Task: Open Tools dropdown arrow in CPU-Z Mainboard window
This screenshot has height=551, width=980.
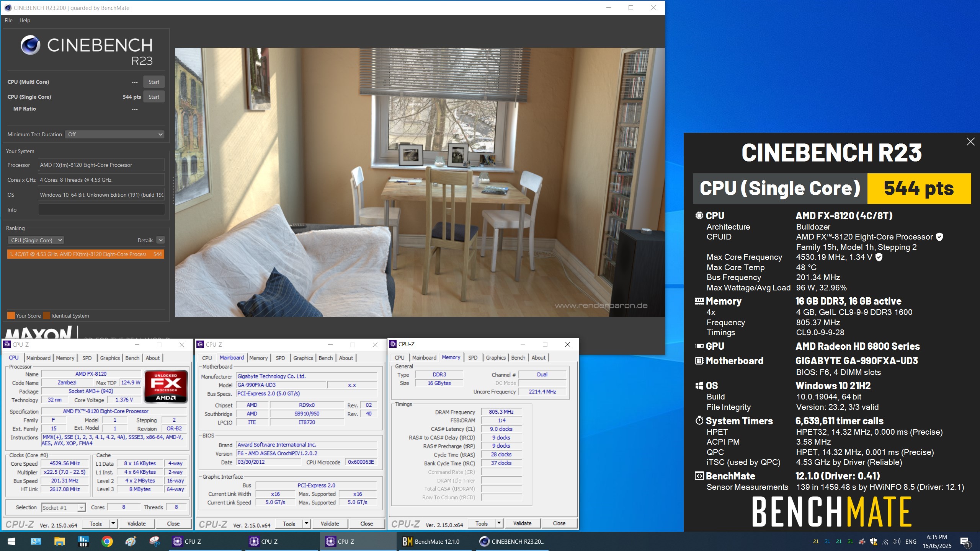Action: 306,523
